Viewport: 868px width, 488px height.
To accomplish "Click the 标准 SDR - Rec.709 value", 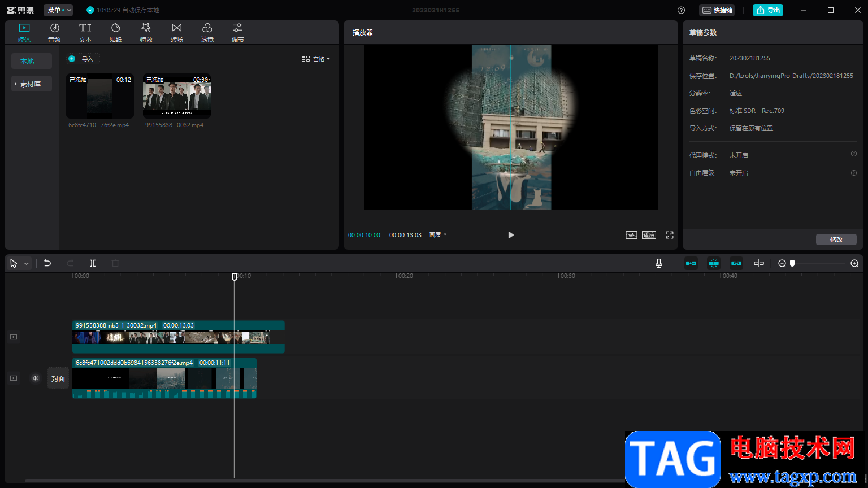I will pyautogui.click(x=757, y=111).
